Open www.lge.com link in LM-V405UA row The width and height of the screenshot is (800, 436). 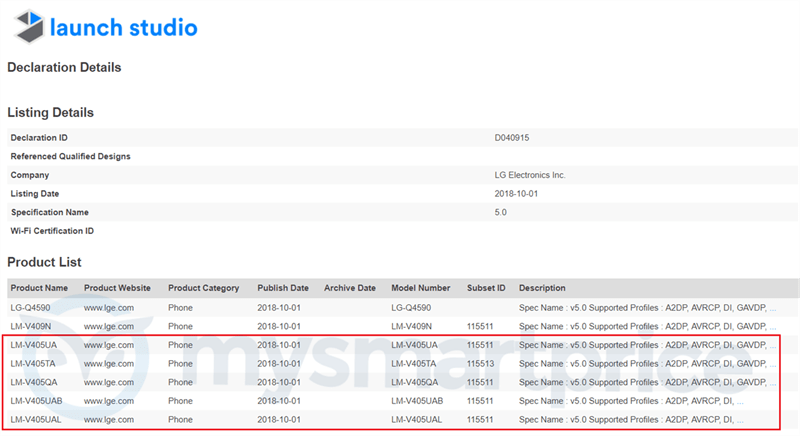[x=109, y=345]
